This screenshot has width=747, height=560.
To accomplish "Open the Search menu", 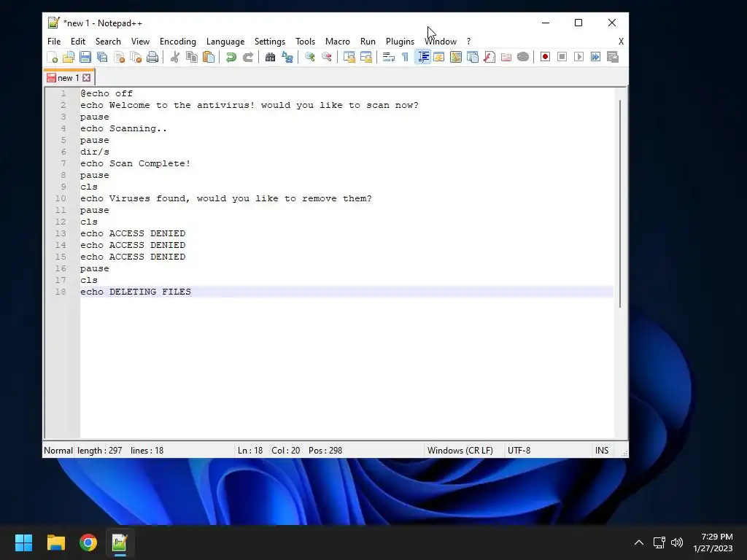I will (108, 42).
